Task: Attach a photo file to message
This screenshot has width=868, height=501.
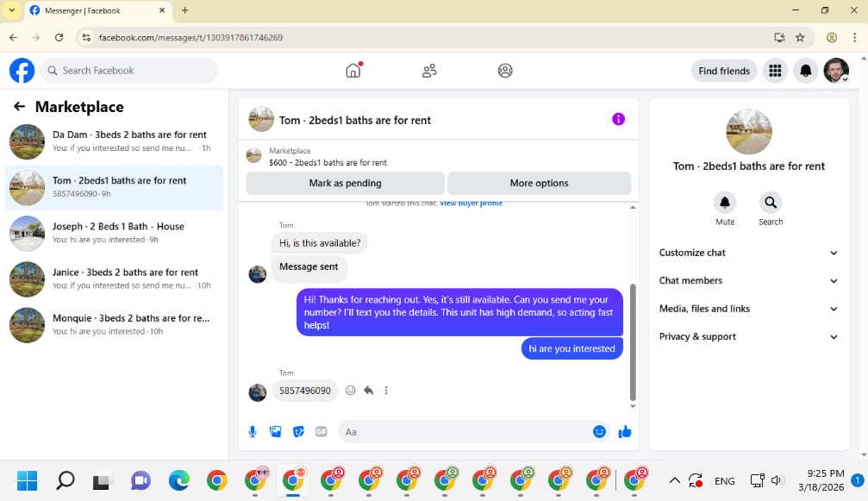Action: pyautogui.click(x=275, y=432)
